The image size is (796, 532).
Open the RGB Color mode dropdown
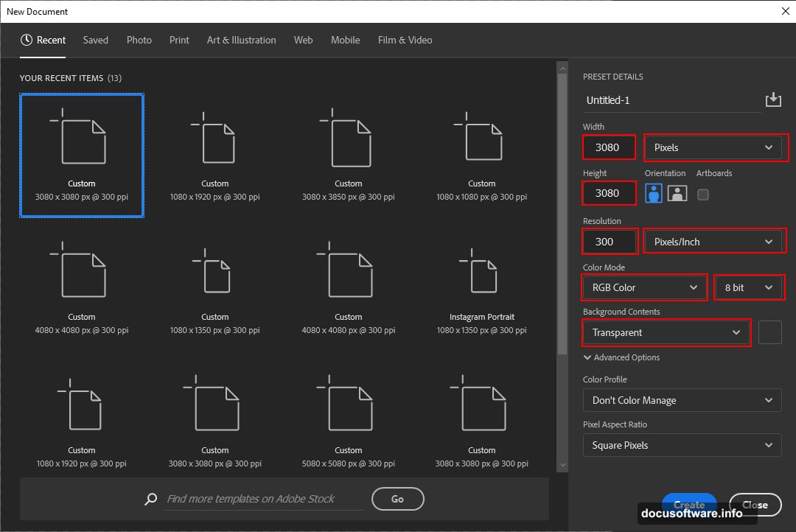coord(643,287)
